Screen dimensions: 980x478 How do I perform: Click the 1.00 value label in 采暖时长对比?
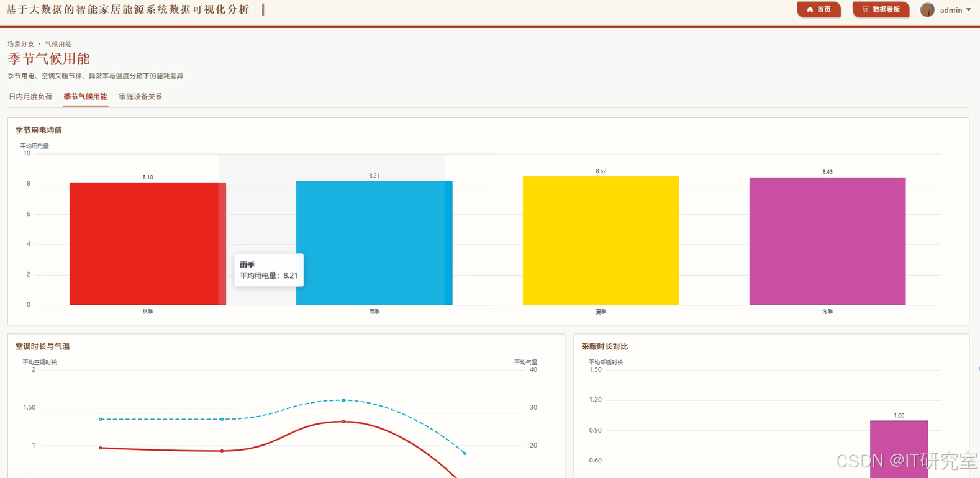click(899, 416)
